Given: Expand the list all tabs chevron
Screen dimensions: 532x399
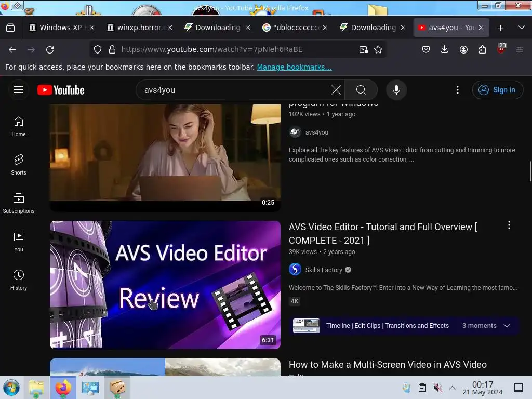Looking at the screenshot, I should click(x=522, y=28).
